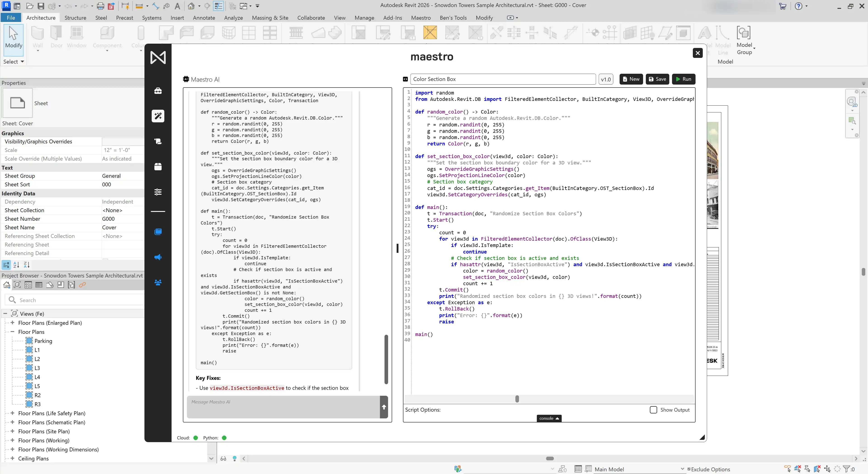Toggle Drag Elements on Selection in status bar

click(827, 469)
